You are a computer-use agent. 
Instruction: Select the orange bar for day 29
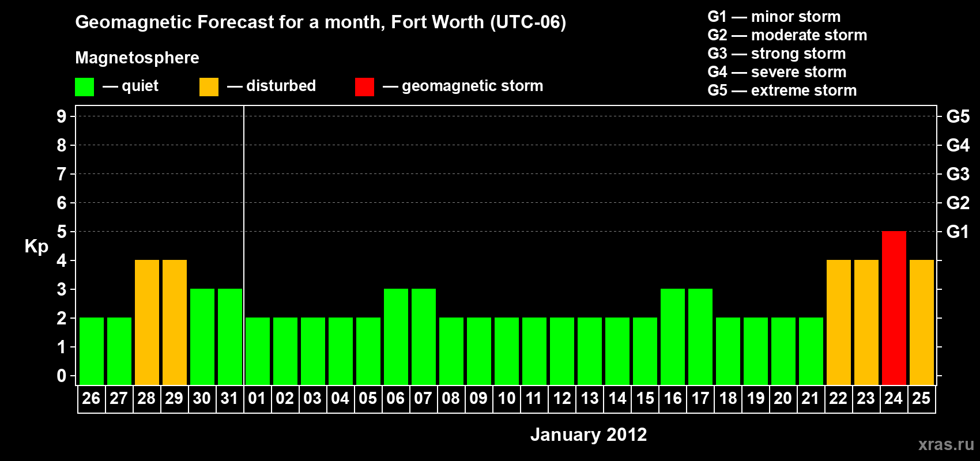click(x=175, y=323)
